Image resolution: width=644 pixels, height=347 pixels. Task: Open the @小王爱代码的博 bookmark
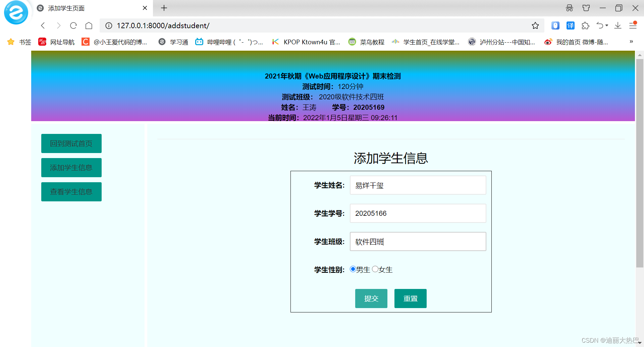[115, 42]
